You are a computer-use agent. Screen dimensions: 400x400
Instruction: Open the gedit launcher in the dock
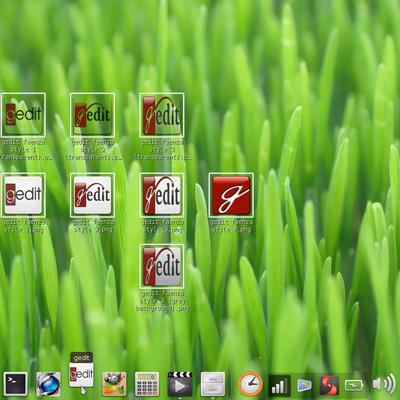81,375
